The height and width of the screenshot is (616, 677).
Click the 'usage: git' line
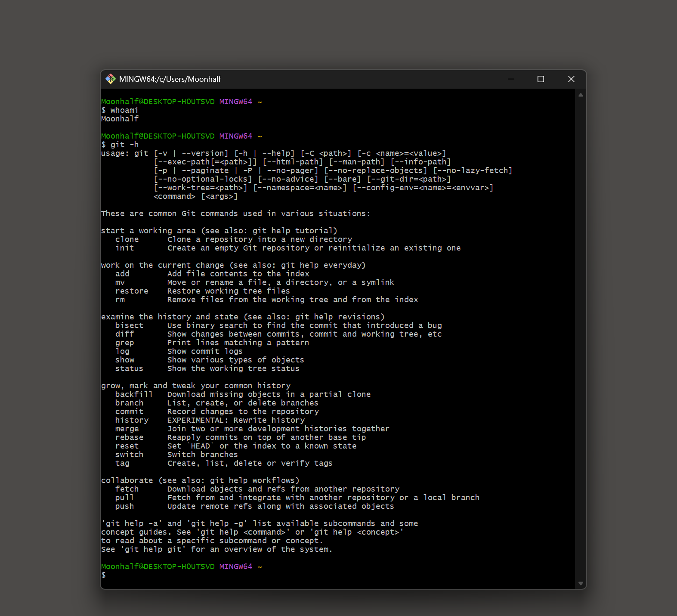click(x=274, y=153)
